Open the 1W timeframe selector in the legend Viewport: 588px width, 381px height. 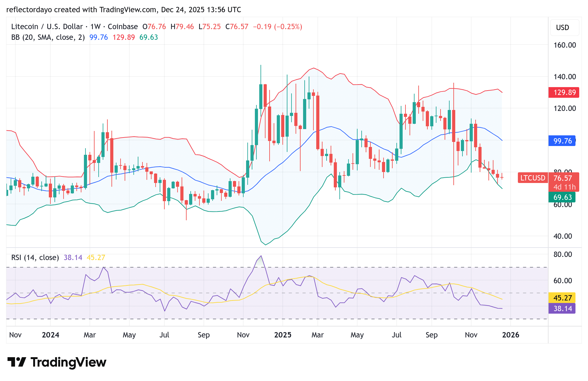coord(96,27)
